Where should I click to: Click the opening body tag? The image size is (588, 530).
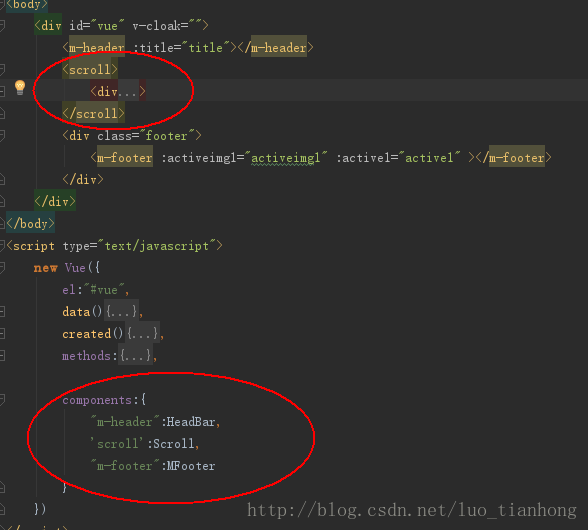(x=27, y=5)
